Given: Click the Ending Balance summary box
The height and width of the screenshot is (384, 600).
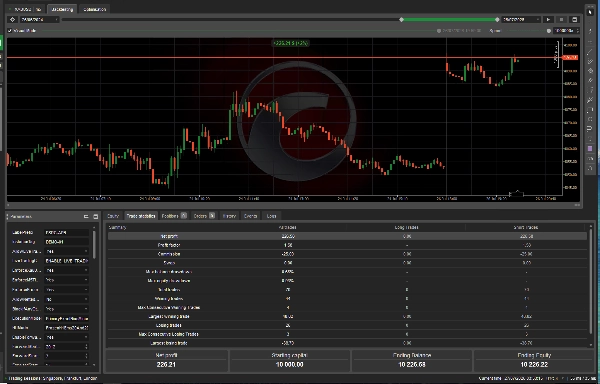Looking at the screenshot, I should tap(412, 360).
